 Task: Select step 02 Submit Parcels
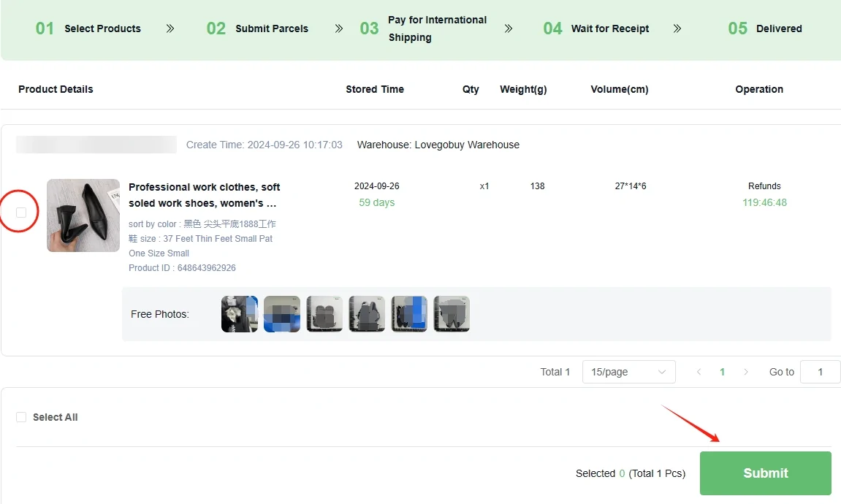point(257,28)
